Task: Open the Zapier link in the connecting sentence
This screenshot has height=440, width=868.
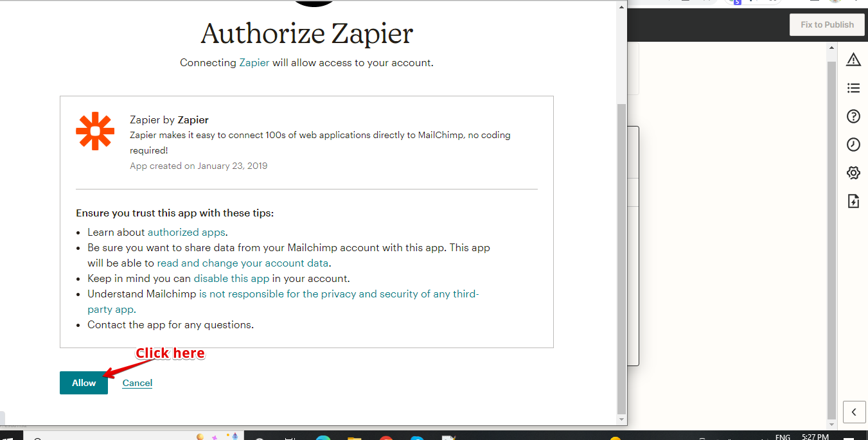Action: tap(254, 63)
